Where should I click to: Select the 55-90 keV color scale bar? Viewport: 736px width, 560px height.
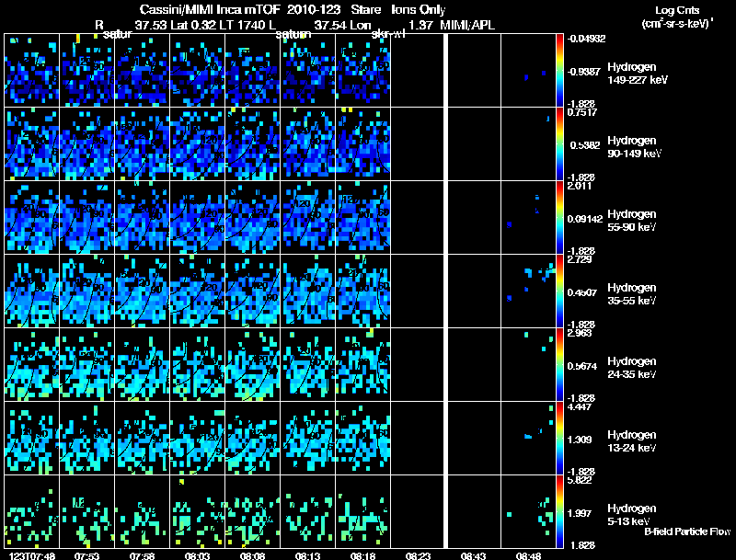pyautogui.click(x=560, y=217)
